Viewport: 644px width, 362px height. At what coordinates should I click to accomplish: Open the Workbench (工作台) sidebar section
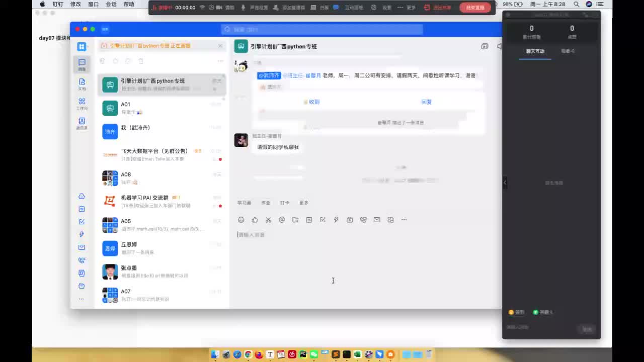coord(82,104)
